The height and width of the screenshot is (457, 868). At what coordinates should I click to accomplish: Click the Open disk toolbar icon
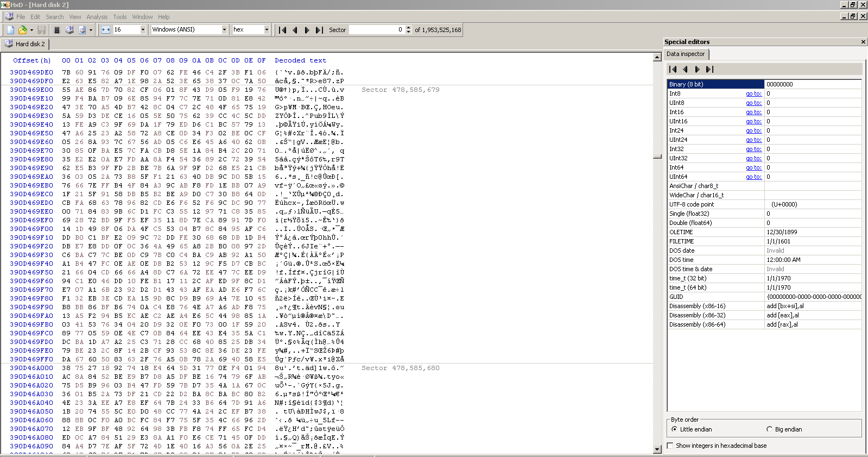pyautogui.click(x=69, y=30)
